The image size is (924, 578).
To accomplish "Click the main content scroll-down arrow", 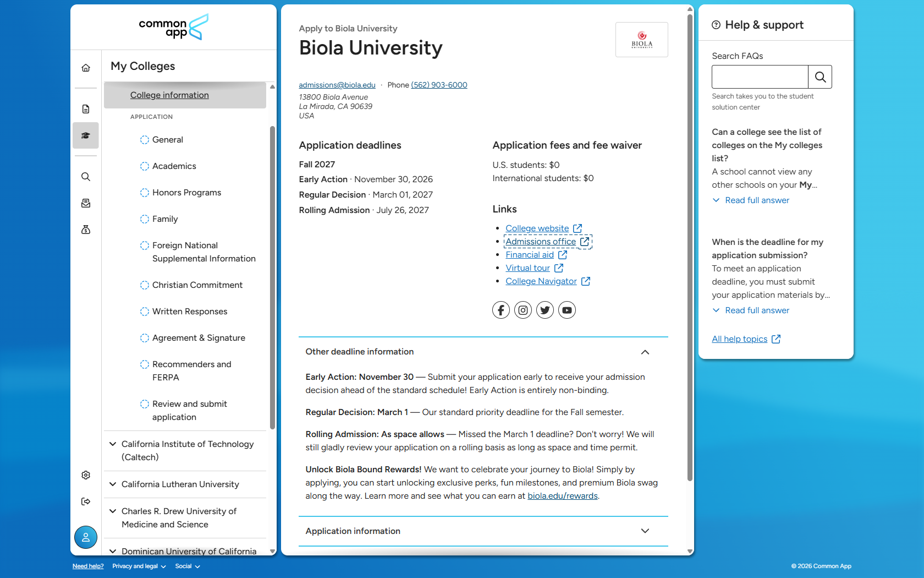I will coord(690,551).
